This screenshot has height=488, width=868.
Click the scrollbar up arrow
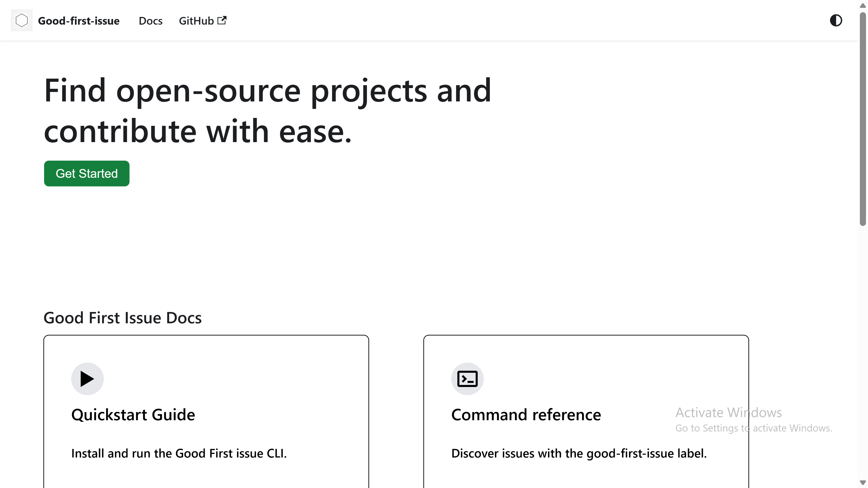863,6
